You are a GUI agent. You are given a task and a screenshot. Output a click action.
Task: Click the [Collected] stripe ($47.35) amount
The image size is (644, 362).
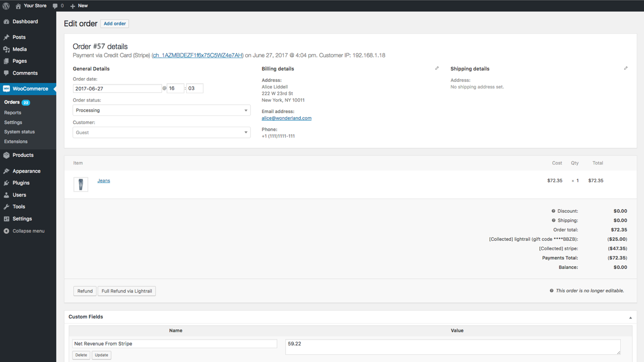coord(617,248)
